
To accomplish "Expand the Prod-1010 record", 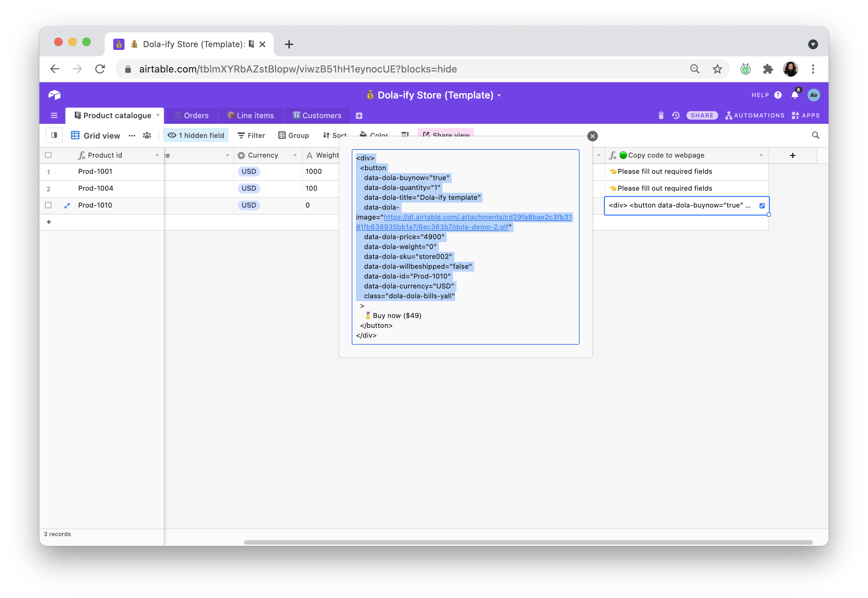I will coord(67,205).
